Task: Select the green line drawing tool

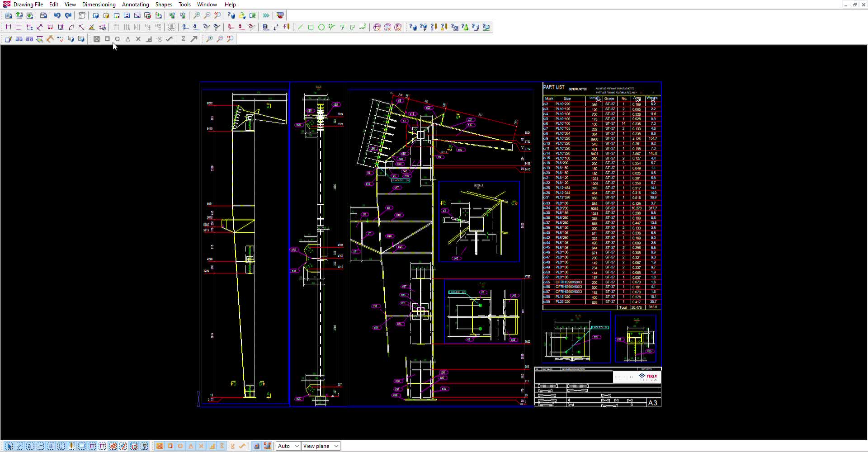Action: (x=301, y=27)
